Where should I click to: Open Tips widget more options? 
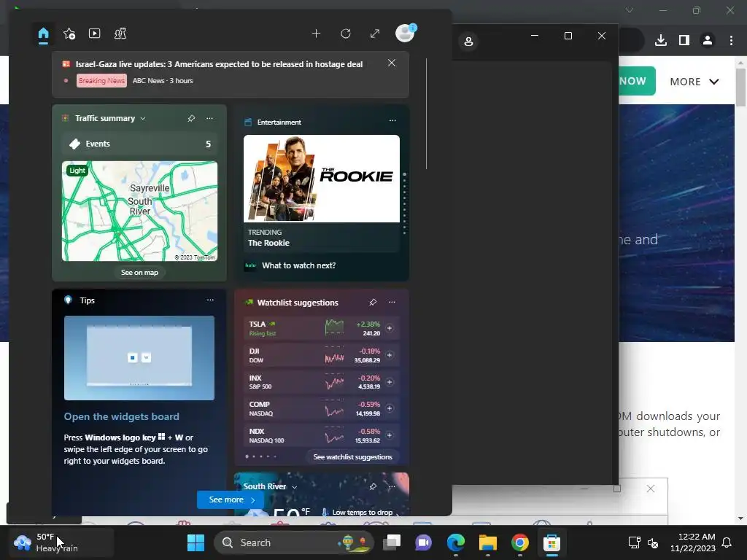210,300
